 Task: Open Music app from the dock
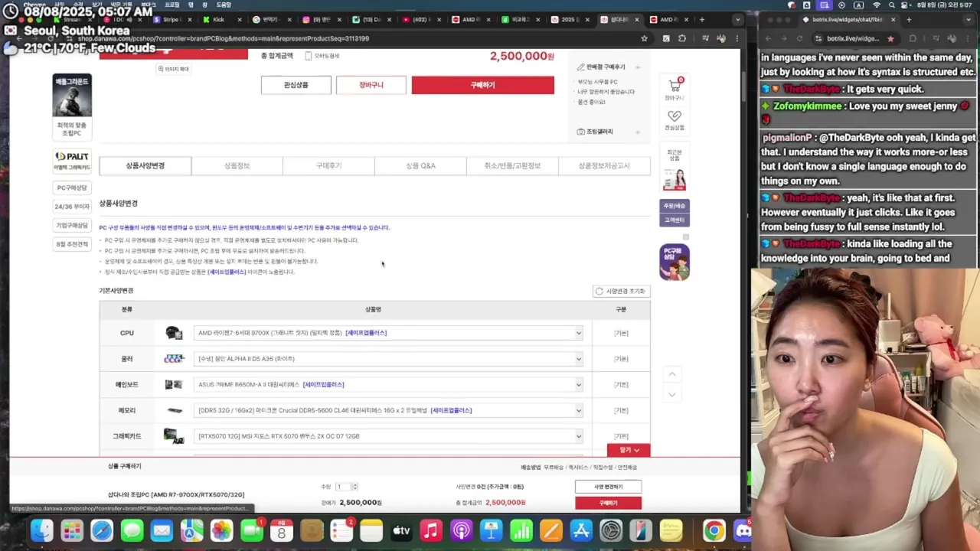431,530
